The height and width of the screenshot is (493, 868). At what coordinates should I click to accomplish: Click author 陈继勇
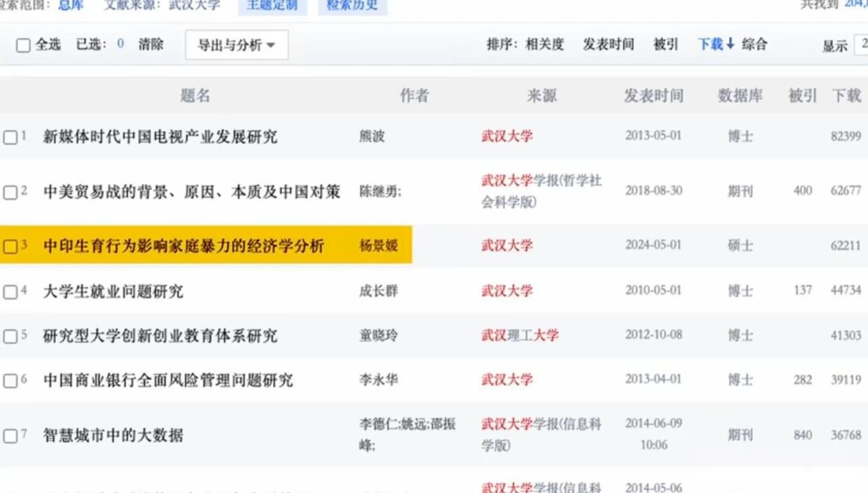(x=378, y=192)
